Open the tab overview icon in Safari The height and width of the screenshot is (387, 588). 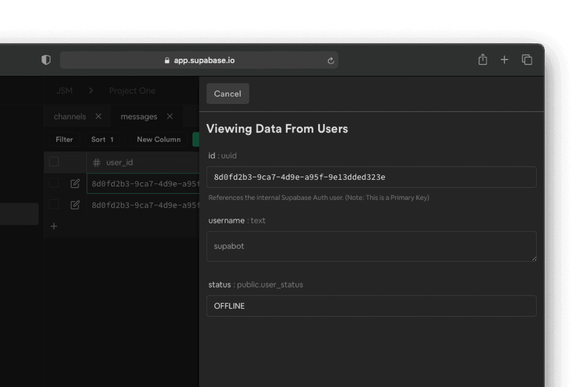pyautogui.click(x=527, y=59)
